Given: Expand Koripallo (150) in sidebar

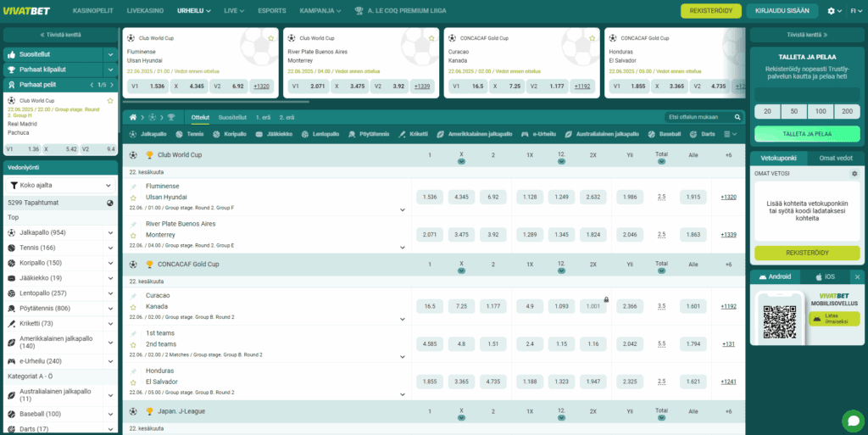Looking at the screenshot, I should pyautogui.click(x=110, y=263).
